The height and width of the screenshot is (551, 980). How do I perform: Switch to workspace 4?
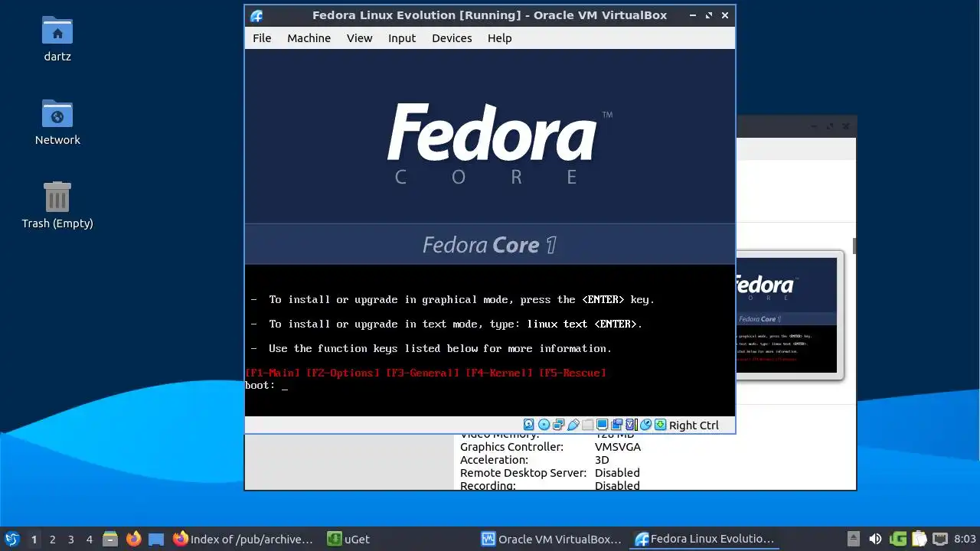click(89, 540)
